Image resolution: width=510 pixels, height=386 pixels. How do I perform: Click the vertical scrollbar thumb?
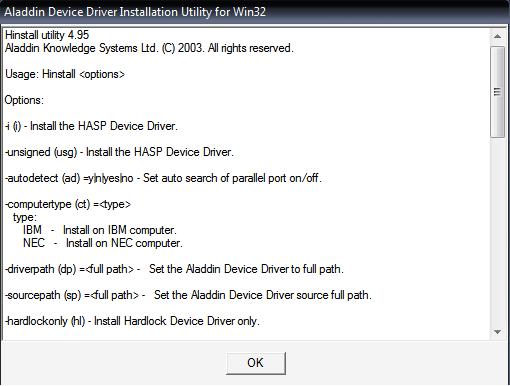[497, 92]
